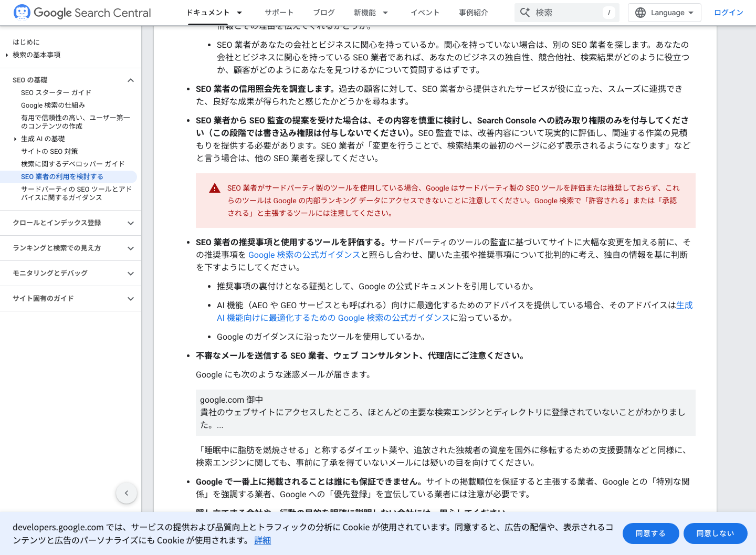Select SEO スターター ガイド in the sidebar
756x555 pixels.
56,92
